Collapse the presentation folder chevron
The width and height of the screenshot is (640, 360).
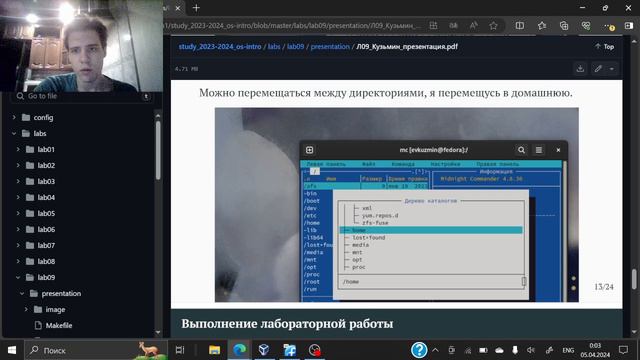point(22,293)
